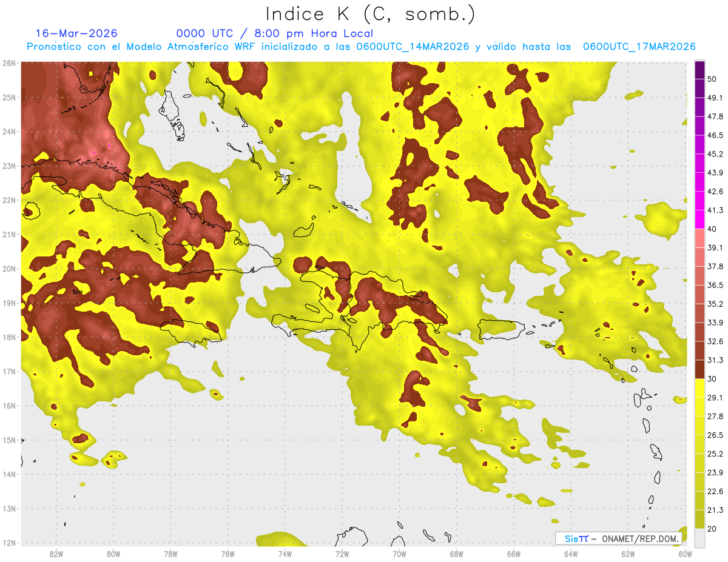The width and height of the screenshot is (728, 562).
Task: Click the initialization stamp "0600UTC_14MAR2026"
Action: tap(413, 47)
